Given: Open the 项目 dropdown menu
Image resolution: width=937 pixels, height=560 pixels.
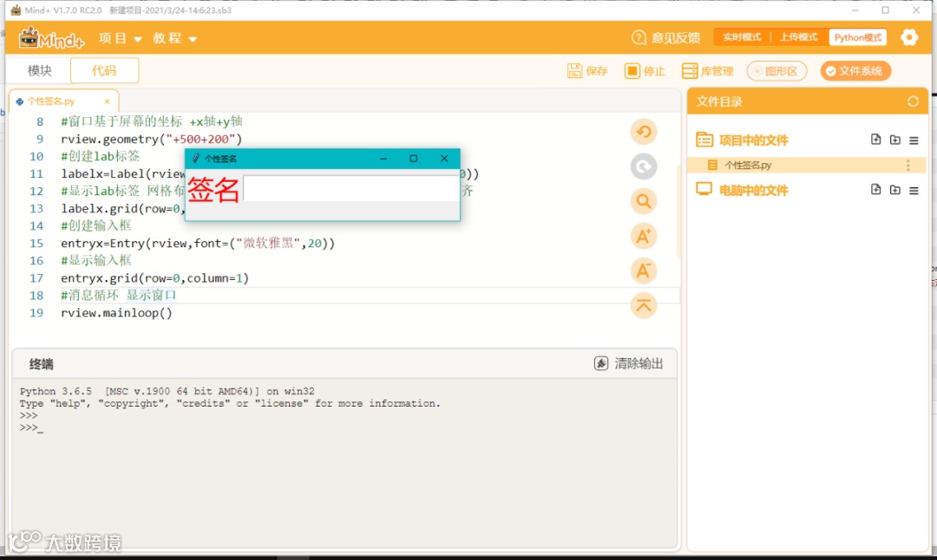Looking at the screenshot, I should (x=120, y=38).
